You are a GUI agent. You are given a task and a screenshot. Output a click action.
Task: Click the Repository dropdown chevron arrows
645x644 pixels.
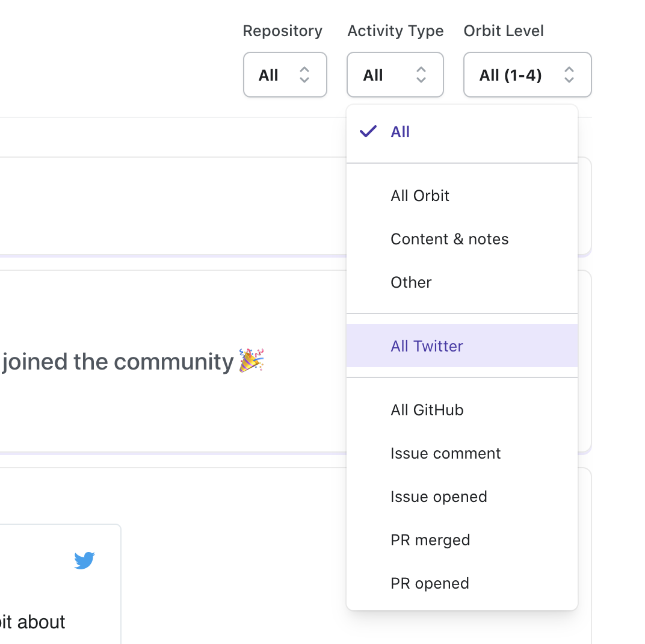pyautogui.click(x=304, y=75)
